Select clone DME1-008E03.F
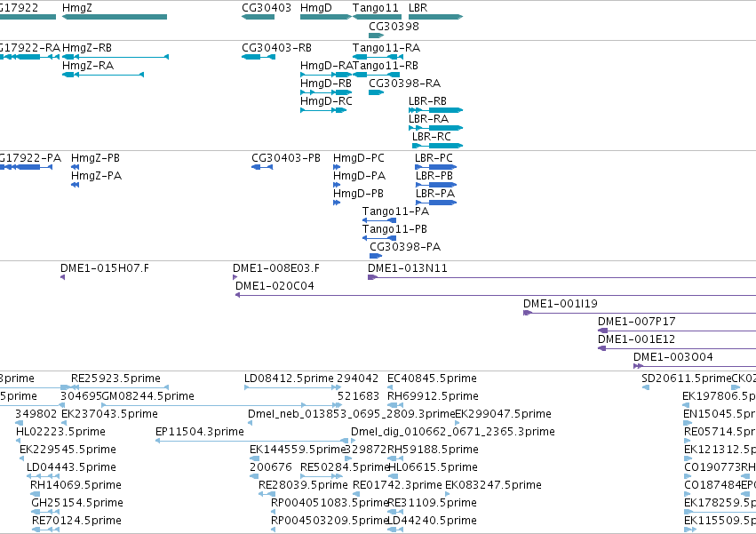This screenshot has height=534, width=756. point(276,268)
